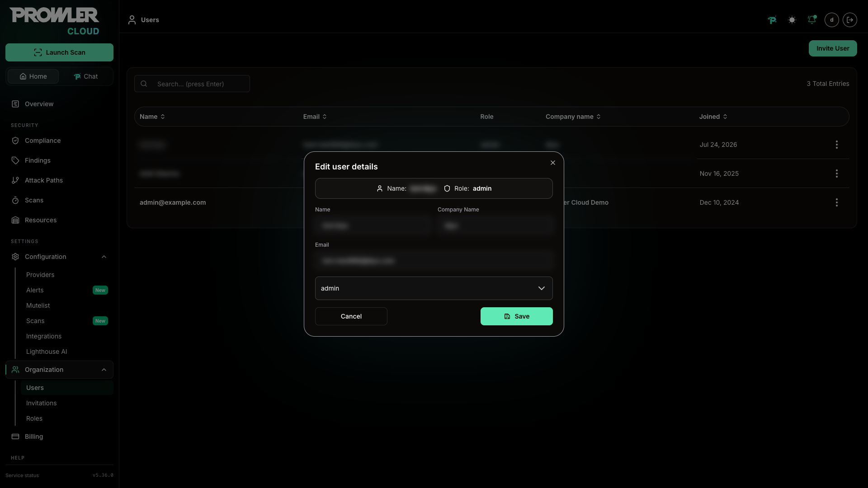868x488 pixels.
Task: Click the Role column header
Action: point(486,117)
